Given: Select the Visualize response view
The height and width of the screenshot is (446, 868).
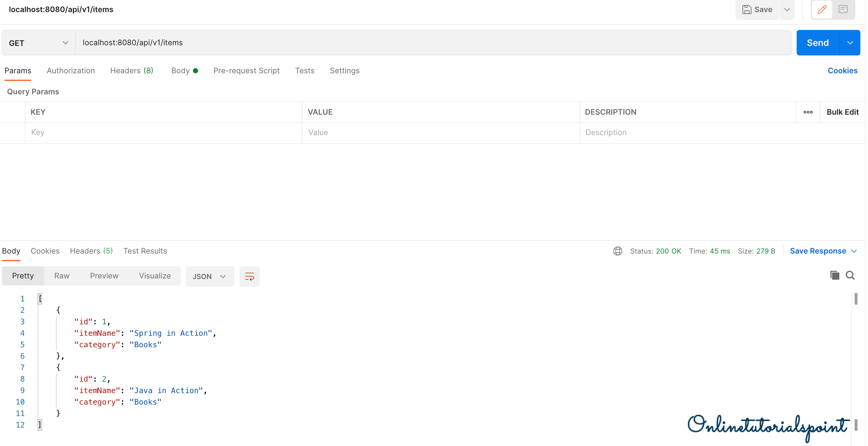Looking at the screenshot, I should pyautogui.click(x=155, y=276).
